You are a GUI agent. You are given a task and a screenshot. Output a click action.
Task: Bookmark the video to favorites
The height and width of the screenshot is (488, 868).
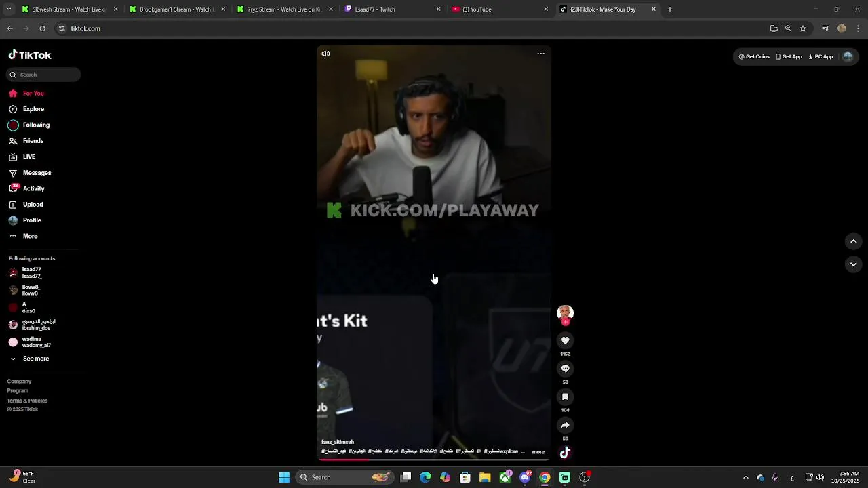pos(565,396)
